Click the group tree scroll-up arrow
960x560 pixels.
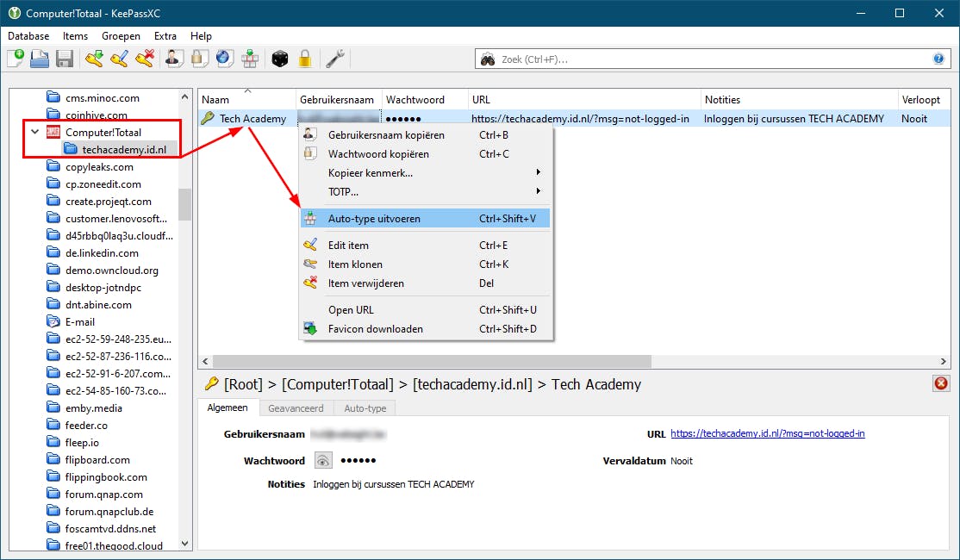pos(185,96)
